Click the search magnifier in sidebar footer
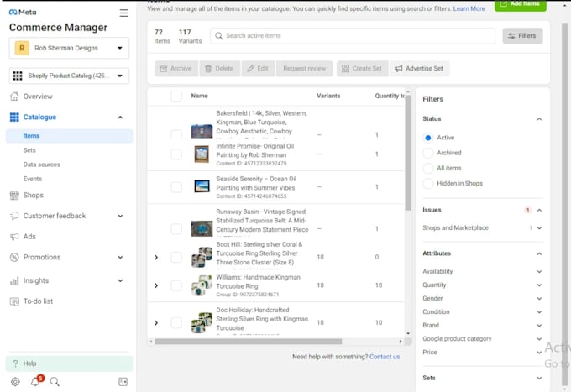This screenshot has height=392, width=571. (55, 381)
